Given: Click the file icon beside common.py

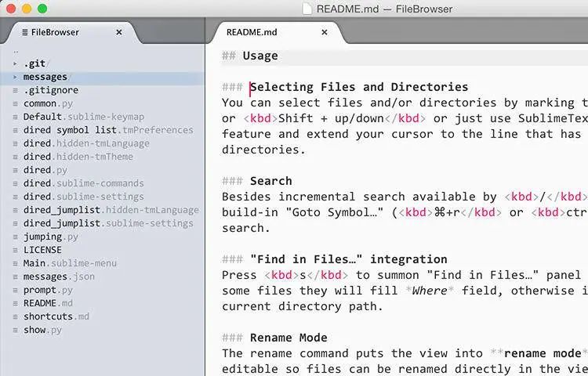Looking at the screenshot, I should (x=15, y=103).
